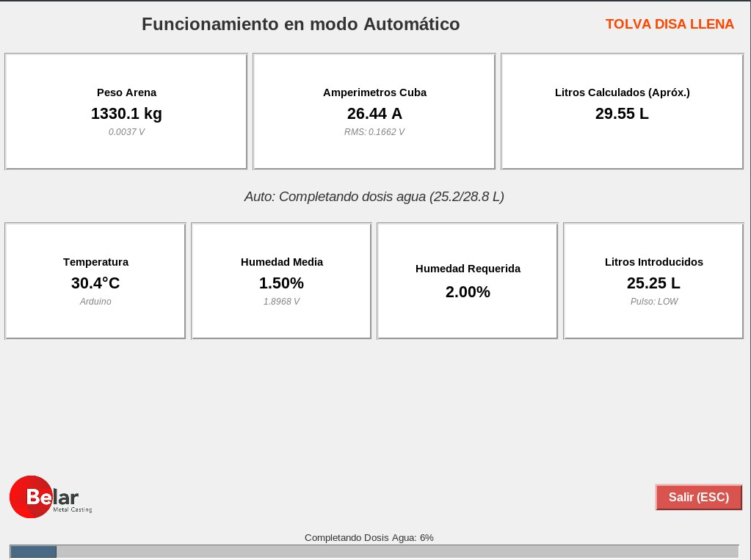Click the Funcionamiento en modo Automático title
Image resolution: width=751 pixels, height=560 pixels.
click(300, 24)
